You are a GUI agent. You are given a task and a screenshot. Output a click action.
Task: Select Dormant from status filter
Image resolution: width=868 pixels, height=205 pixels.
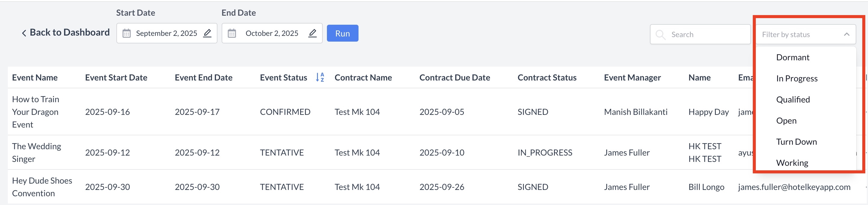pos(793,57)
